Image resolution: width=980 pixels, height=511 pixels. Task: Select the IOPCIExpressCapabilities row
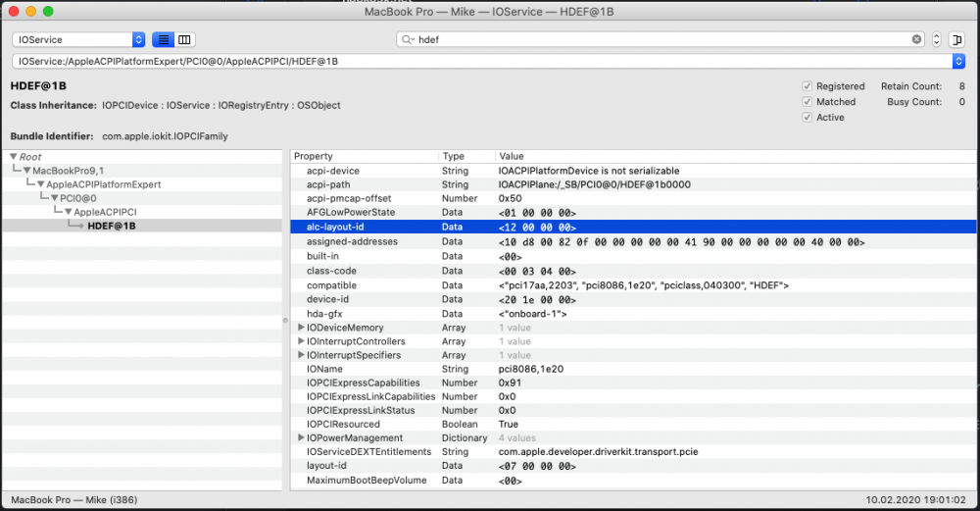(x=633, y=383)
